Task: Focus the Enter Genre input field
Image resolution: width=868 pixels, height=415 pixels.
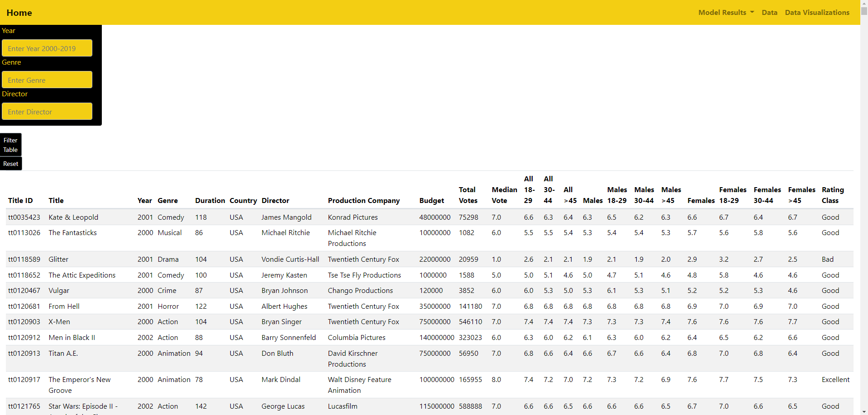Action: (x=47, y=80)
